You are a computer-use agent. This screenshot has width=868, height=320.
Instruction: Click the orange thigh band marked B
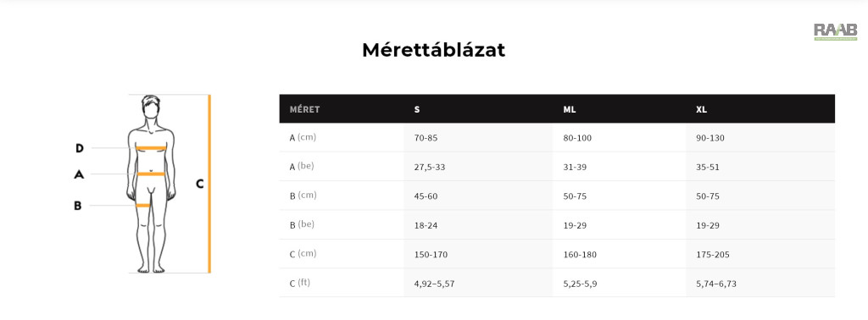click(x=142, y=206)
